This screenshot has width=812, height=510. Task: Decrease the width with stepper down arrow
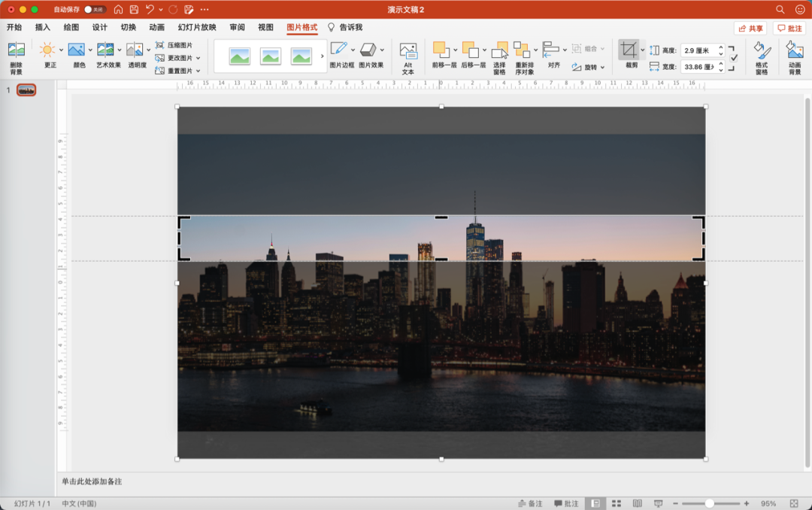click(721, 70)
